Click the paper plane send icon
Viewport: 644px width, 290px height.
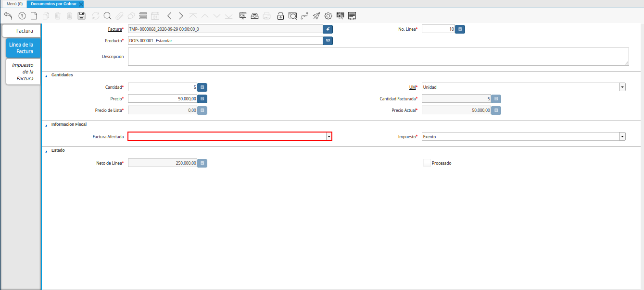[x=316, y=16]
